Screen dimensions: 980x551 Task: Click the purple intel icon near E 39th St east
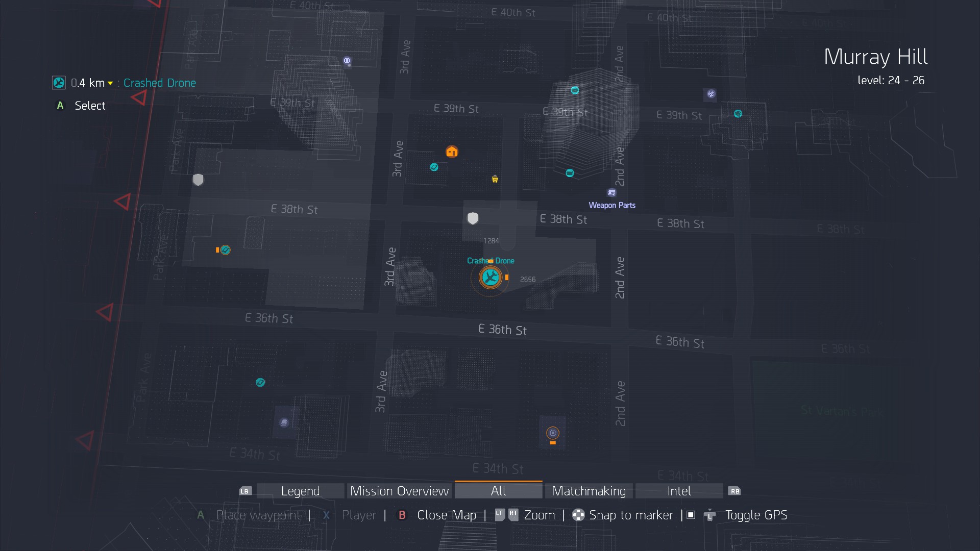pos(711,94)
